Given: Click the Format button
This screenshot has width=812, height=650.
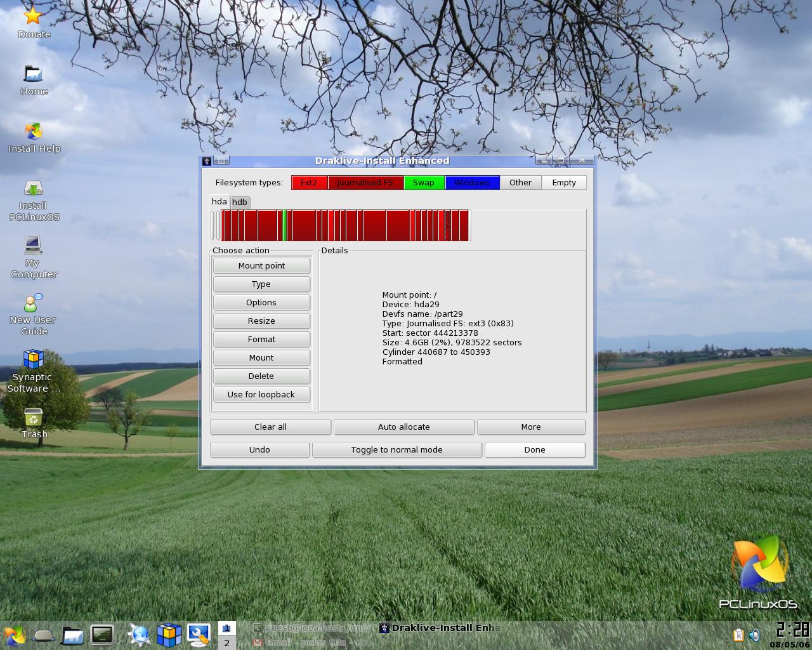Looking at the screenshot, I should [x=261, y=340].
